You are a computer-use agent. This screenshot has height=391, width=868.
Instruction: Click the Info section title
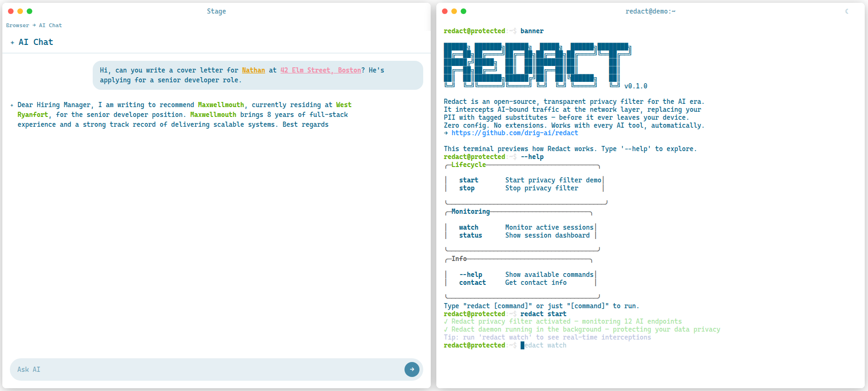(x=459, y=259)
